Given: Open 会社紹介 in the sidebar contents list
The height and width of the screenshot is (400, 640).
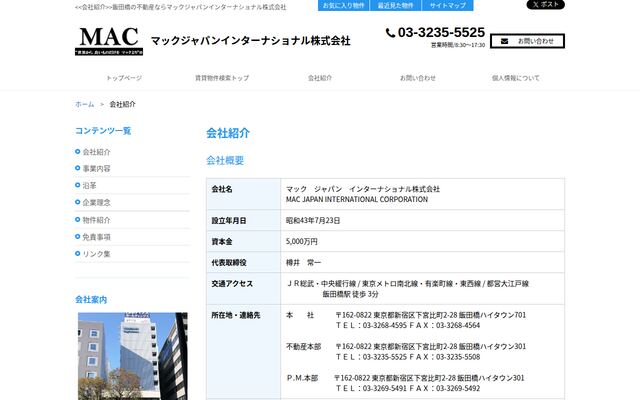Looking at the screenshot, I should pyautogui.click(x=96, y=152).
